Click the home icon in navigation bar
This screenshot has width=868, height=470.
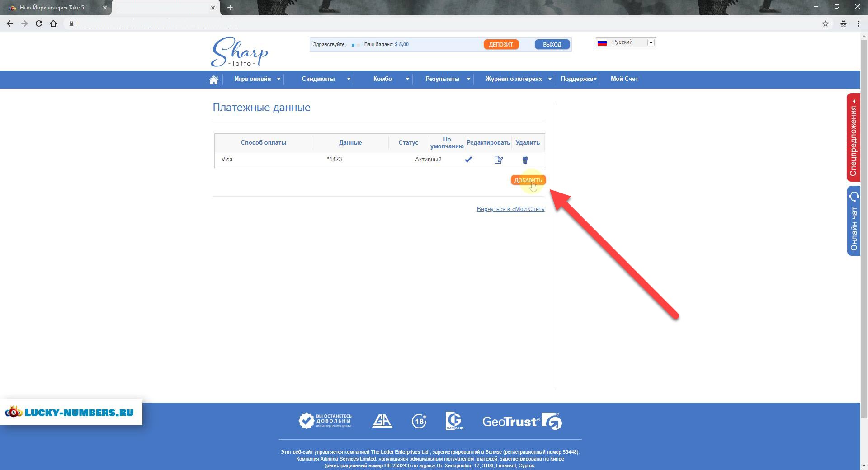tap(214, 80)
